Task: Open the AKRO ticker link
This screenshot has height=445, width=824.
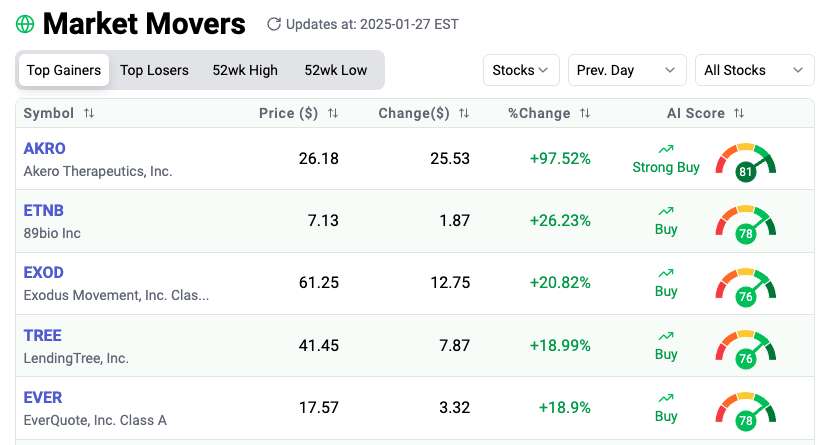Action: (45, 149)
